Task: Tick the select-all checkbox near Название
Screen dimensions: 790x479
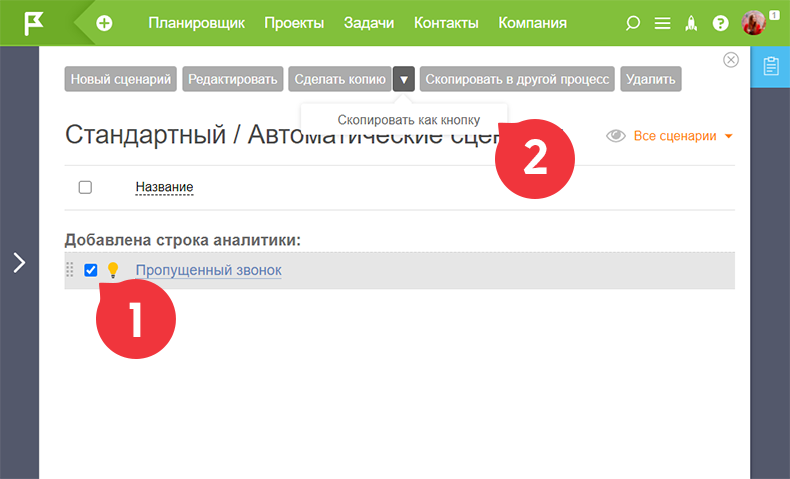Action: 85,187
